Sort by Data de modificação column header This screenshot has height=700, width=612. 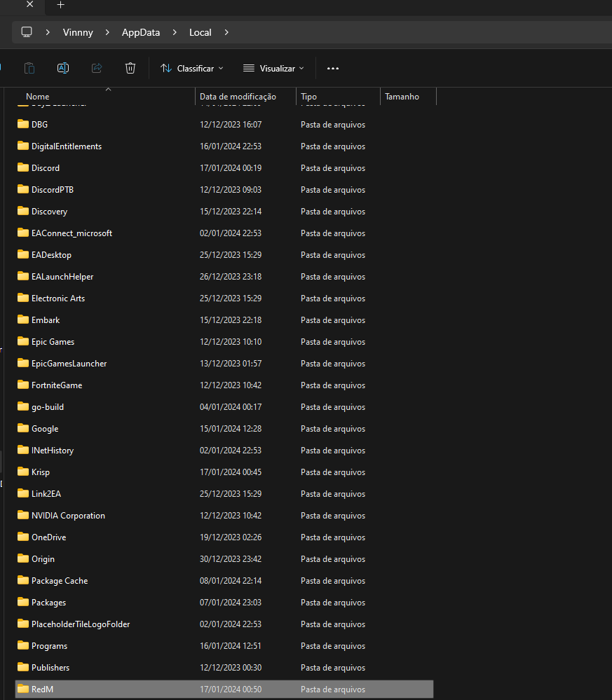pyautogui.click(x=238, y=97)
